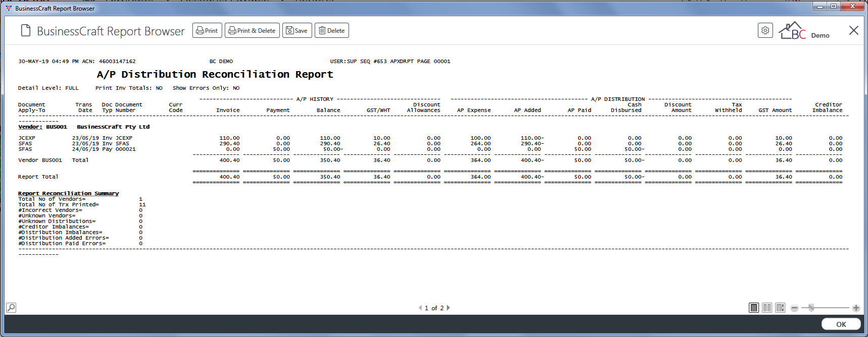Click the 'GST Amount' column header
The width and height of the screenshot is (868, 337).
click(x=775, y=110)
